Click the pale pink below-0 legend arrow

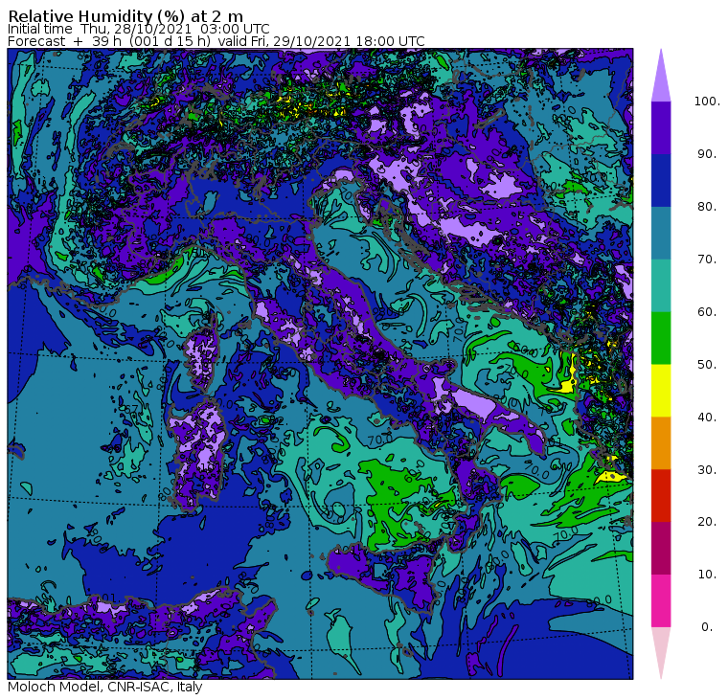(661, 650)
